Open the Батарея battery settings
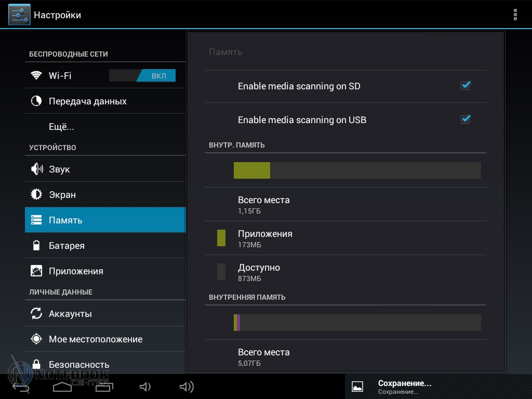Screen dimensions: 532x399 pos(66,246)
